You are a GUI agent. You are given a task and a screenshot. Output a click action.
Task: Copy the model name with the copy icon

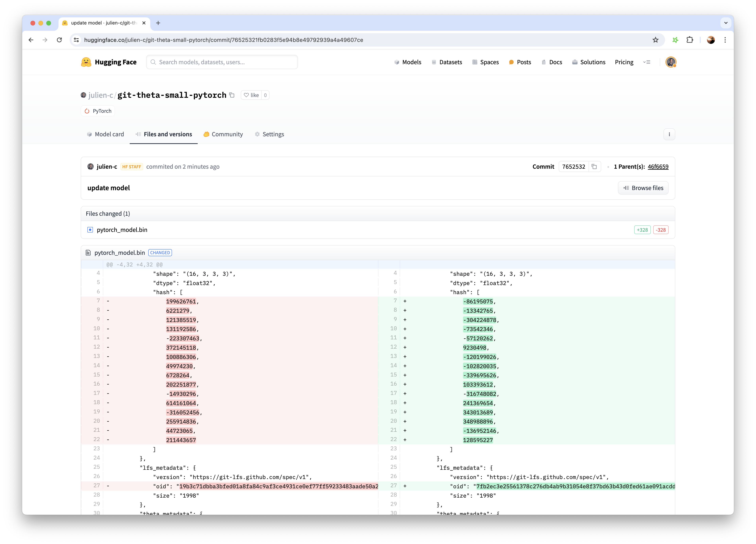click(232, 95)
